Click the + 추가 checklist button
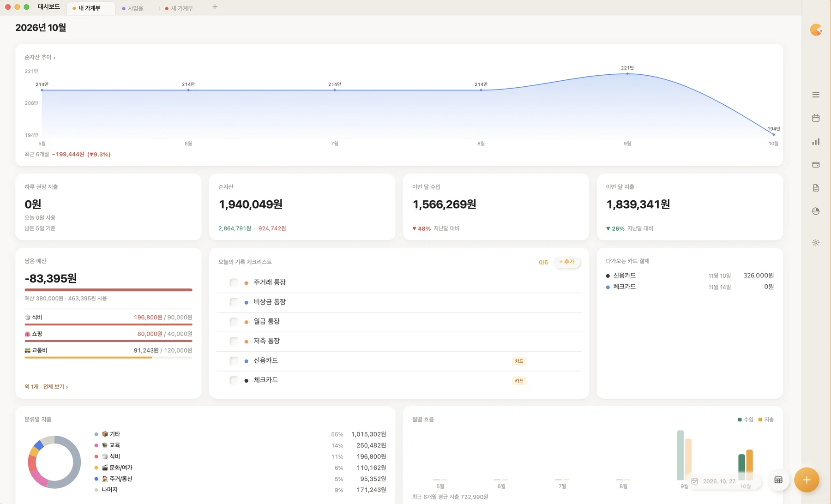 (x=566, y=262)
